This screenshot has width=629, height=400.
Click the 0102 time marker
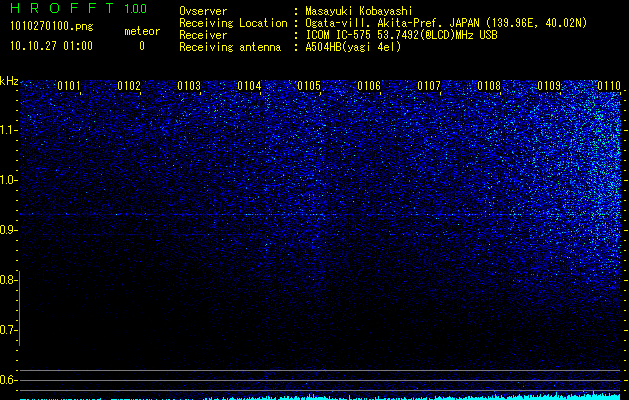pos(129,86)
